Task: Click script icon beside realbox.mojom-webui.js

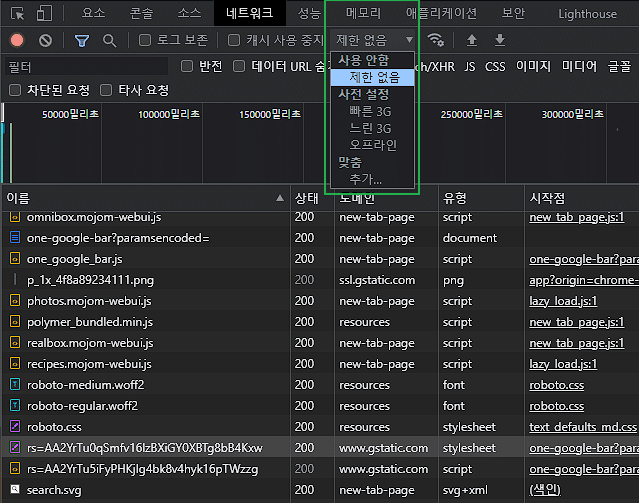Action: click(15, 342)
